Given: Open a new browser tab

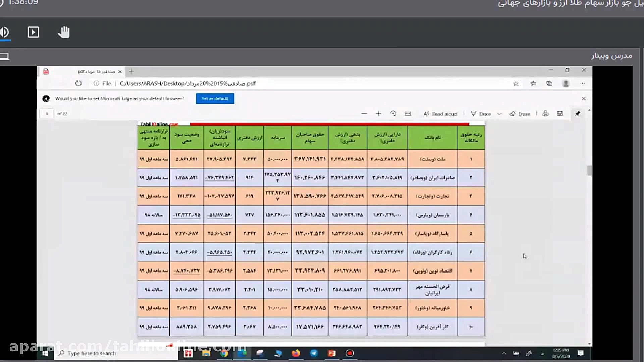Looking at the screenshot, I should [131, 71].
